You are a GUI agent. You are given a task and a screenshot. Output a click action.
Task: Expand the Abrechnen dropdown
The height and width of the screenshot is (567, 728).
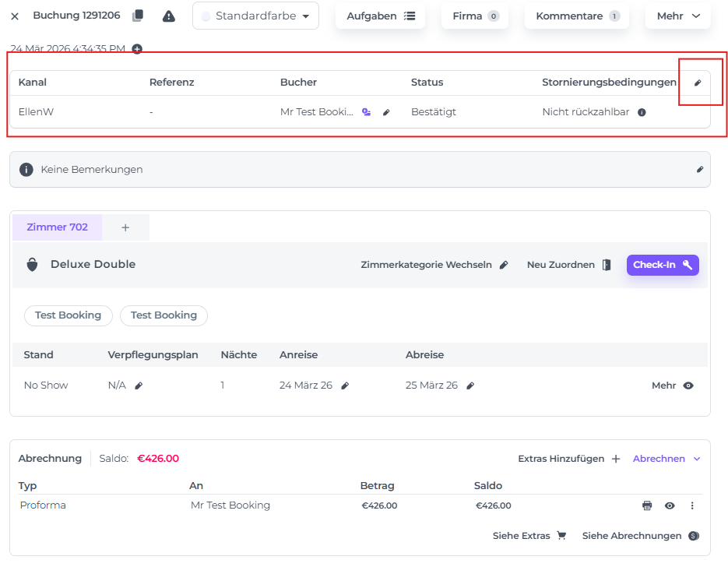click(x=666, y=459)
